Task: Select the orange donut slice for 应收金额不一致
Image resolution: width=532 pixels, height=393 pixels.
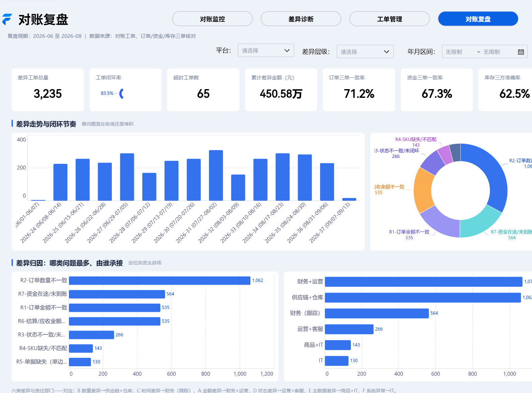Action: tap(424, 190)
